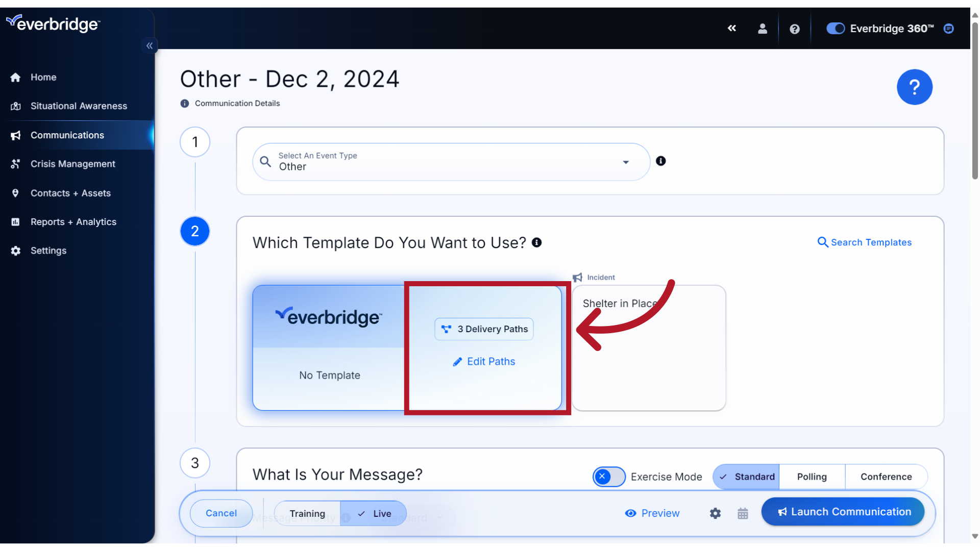This screenshot has width=980, height=551.
Task: Expand the Select An Event Type field
Action: pos(626,161)
